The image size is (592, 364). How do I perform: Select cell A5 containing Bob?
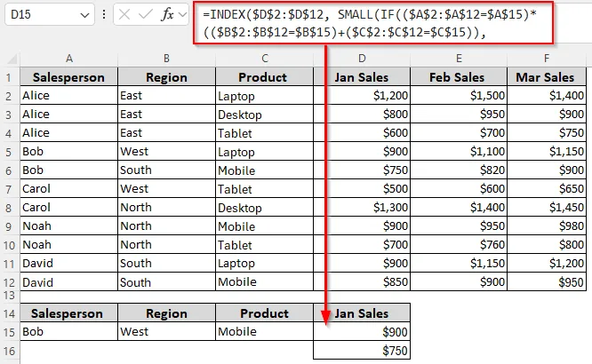(x=69, y=151)
